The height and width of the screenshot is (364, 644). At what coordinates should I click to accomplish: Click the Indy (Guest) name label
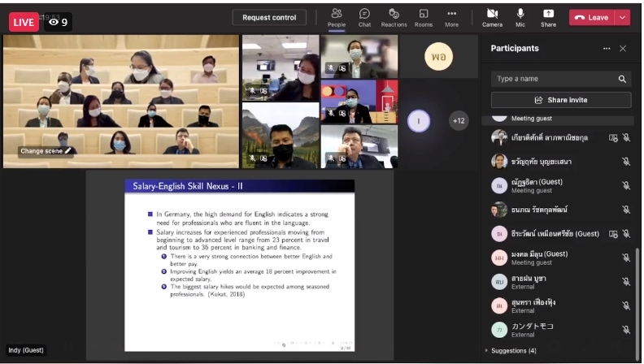(x=26, y=350)
